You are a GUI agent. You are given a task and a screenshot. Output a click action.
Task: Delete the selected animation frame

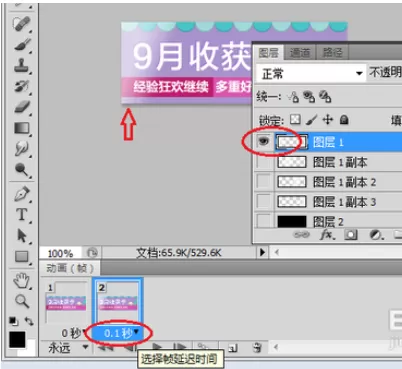point(256,348)
